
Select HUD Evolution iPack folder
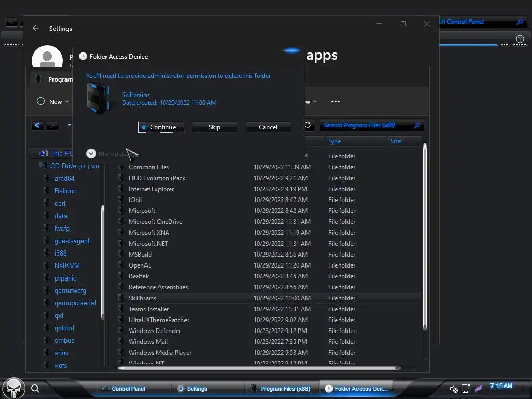[270, 178]
